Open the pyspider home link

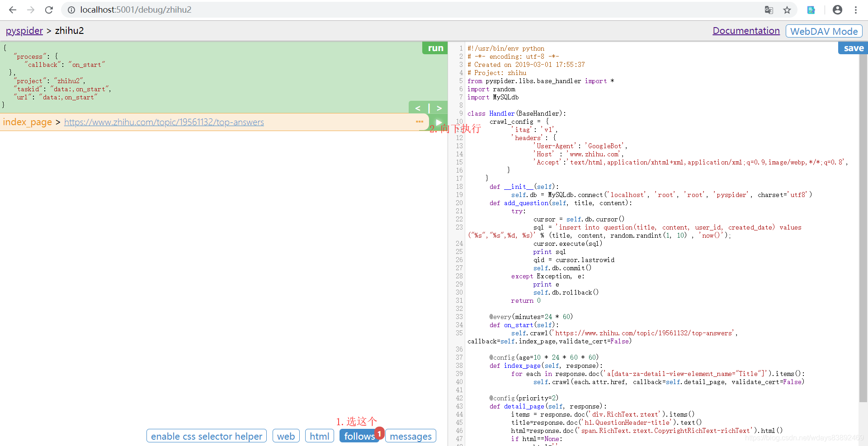tap(24, 31)
